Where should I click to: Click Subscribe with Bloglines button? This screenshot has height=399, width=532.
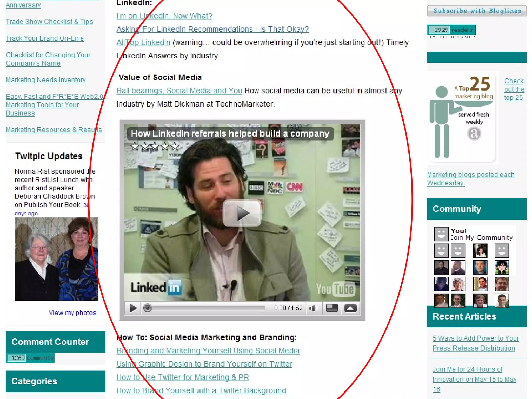tap(477, 11)
